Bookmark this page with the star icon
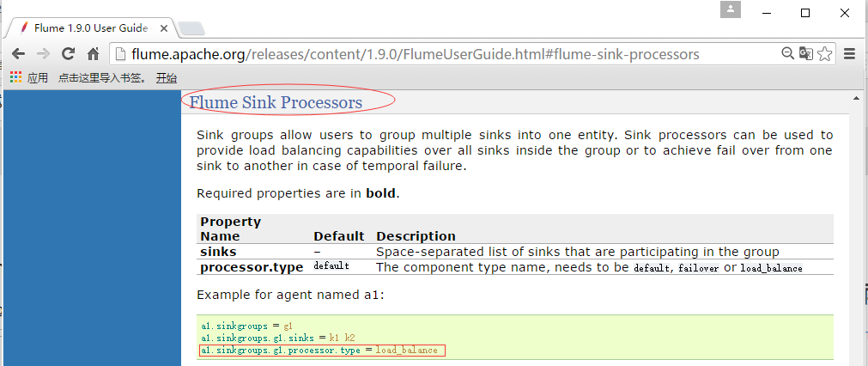 point(825,54)
